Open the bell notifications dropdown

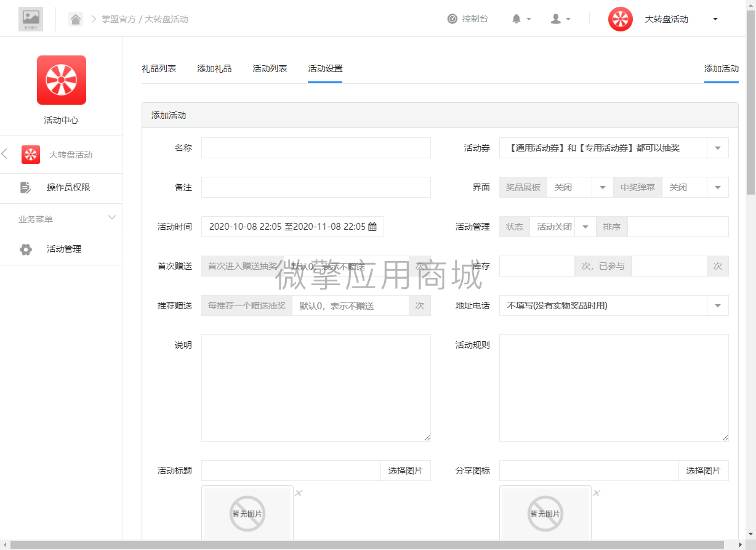[521, 19]
